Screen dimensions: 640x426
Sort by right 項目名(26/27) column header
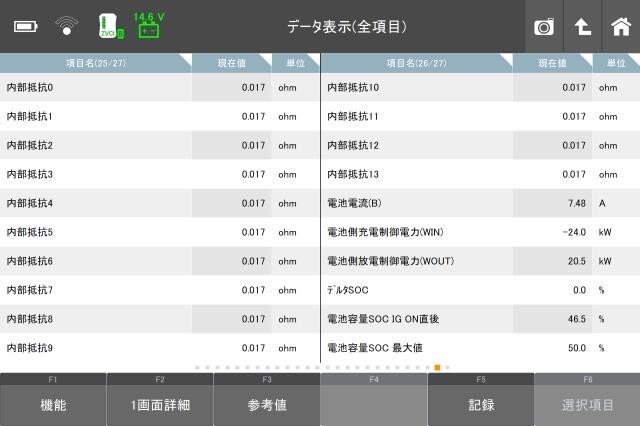point(416,63)
